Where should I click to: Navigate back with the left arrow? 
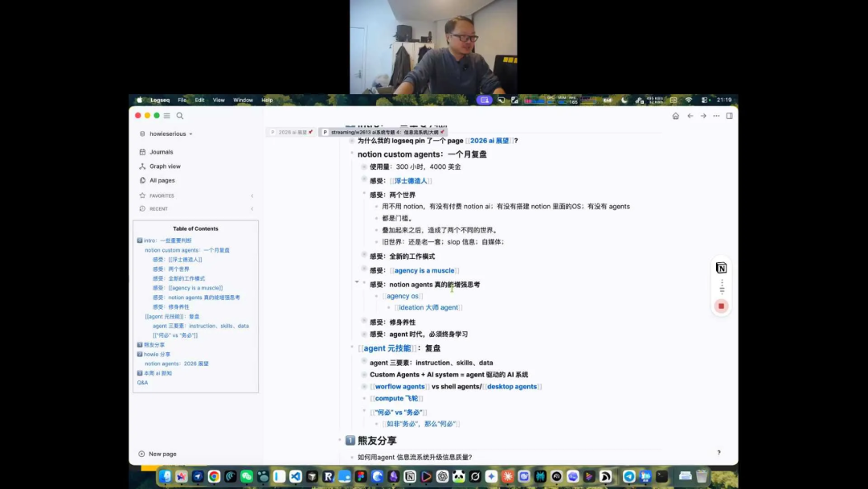pyautogui.click(x=690, y=116)
